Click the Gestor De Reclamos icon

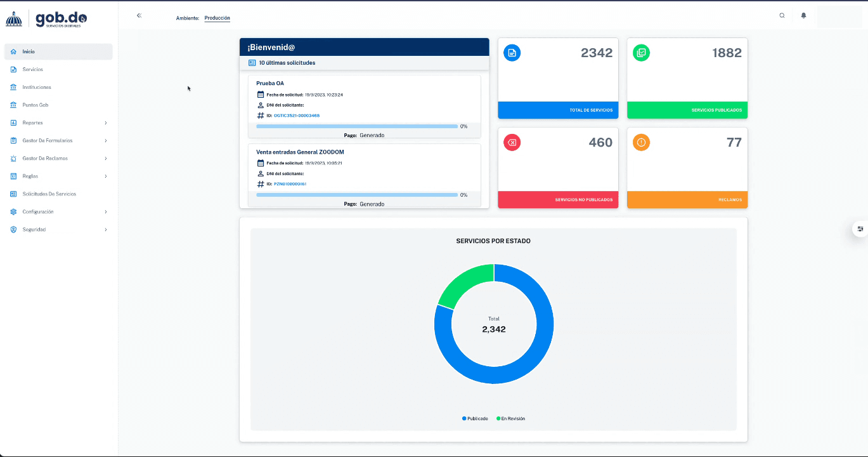[x=13, y=158]
